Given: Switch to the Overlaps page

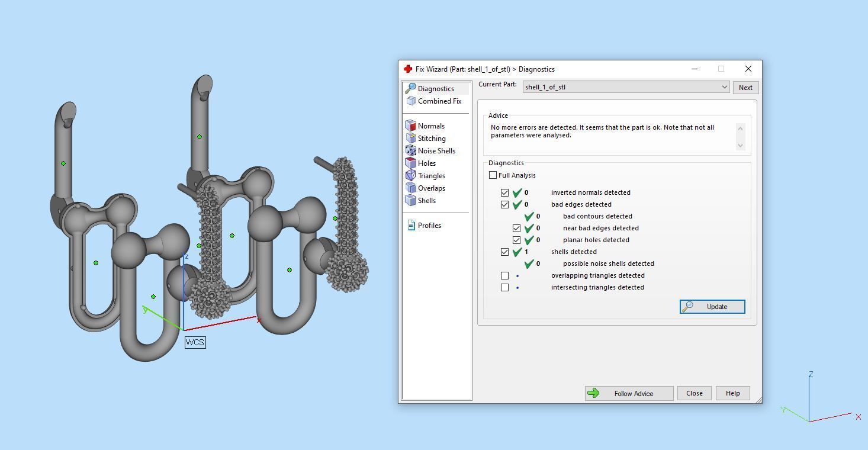Looking at the screenshot, I should 431,188.
